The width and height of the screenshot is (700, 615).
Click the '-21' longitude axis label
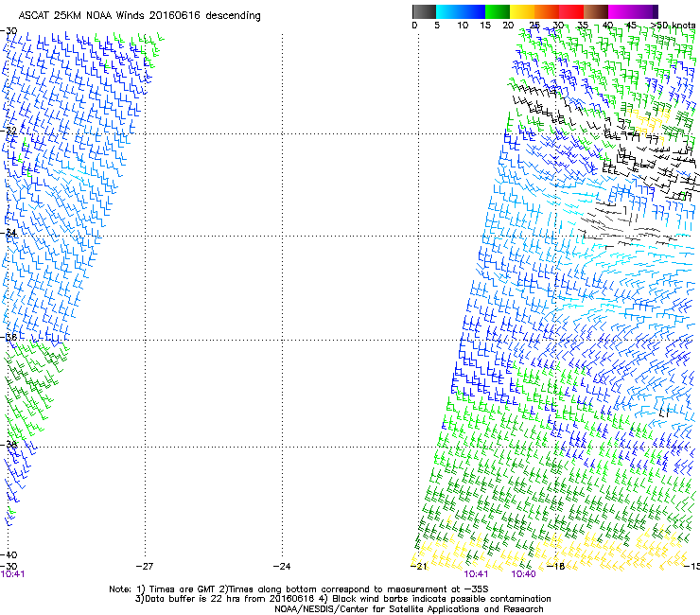pyautogui.click(x=419, y=567)
